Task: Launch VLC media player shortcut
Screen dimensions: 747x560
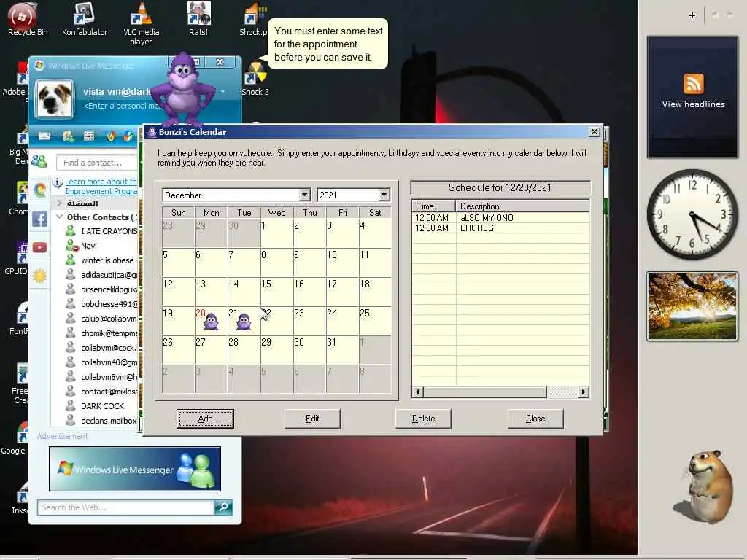Action: point(141,23)
